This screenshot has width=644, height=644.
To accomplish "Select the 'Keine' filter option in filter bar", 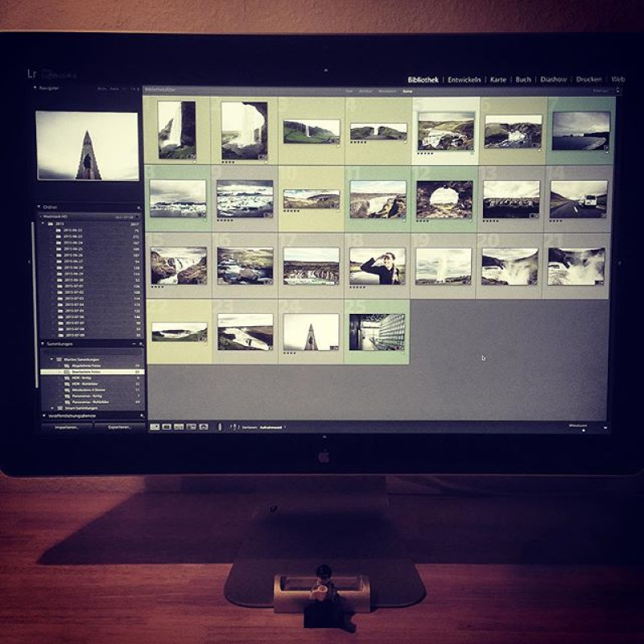I will [x=407, y=91].
